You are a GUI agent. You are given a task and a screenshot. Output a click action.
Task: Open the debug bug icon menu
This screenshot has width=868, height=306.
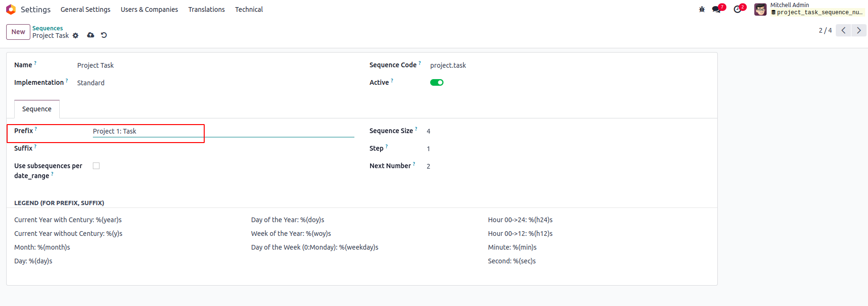coord(702,9)
